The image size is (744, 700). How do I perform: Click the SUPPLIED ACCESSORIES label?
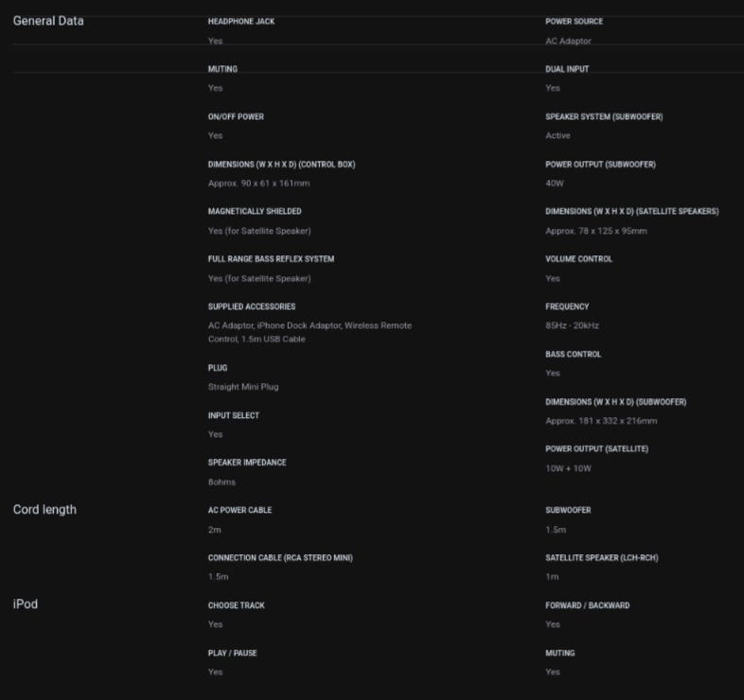click(252, 306)
